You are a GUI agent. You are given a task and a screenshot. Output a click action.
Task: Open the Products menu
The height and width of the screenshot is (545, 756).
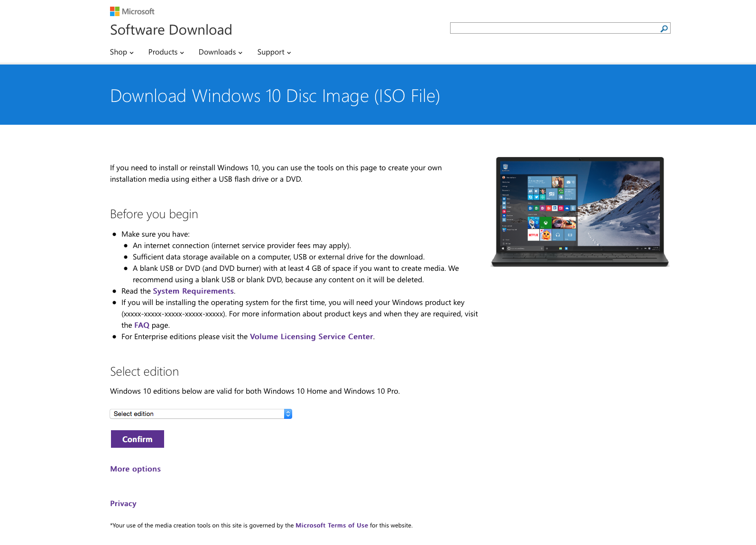[x=166, y=52]
